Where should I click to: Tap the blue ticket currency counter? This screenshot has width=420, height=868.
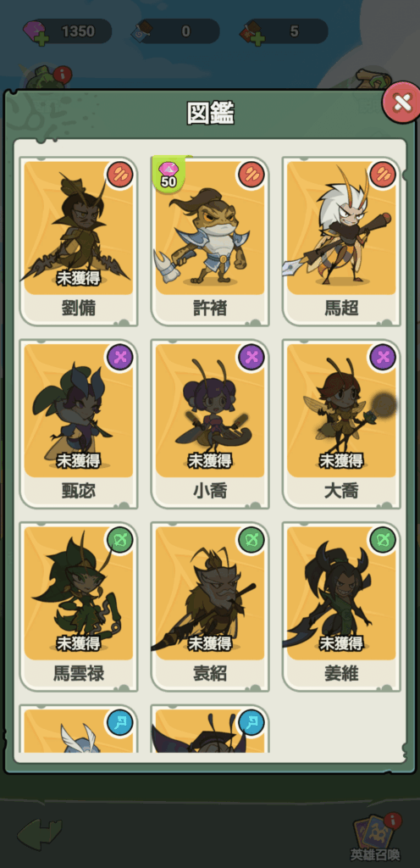(x=177, y=31)
